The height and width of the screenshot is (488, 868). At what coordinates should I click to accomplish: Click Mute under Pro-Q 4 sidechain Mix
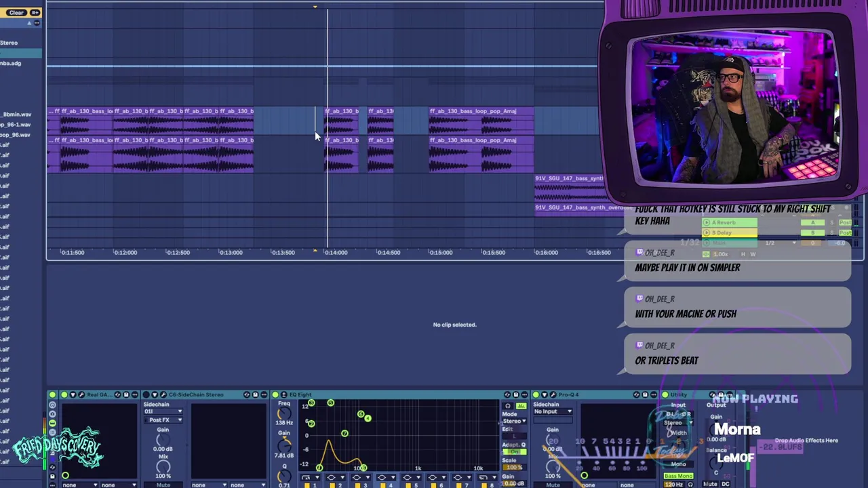click(553, 485)
